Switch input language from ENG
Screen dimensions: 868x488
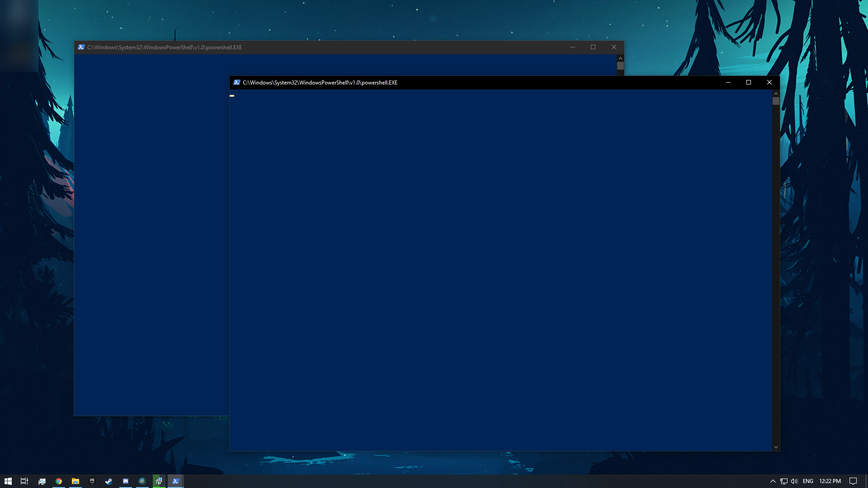tap(808, 481)
